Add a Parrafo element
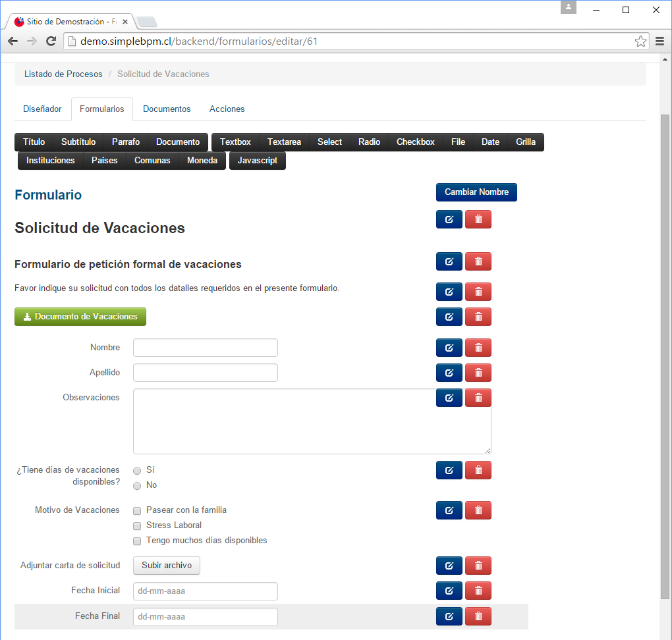 click(x=126, y=142)
